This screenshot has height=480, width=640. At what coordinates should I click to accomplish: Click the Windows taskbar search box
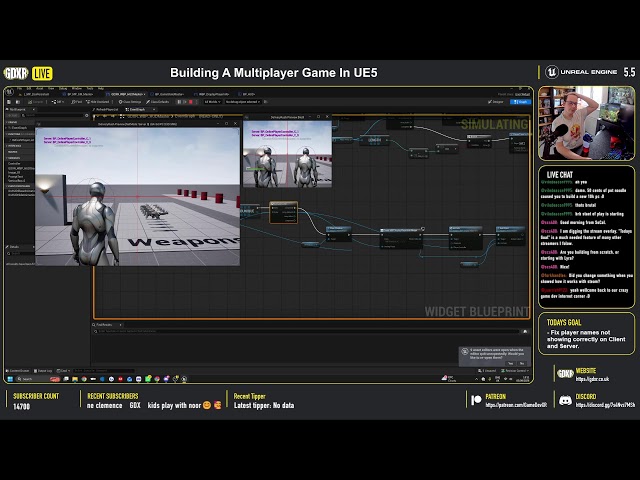38,379
